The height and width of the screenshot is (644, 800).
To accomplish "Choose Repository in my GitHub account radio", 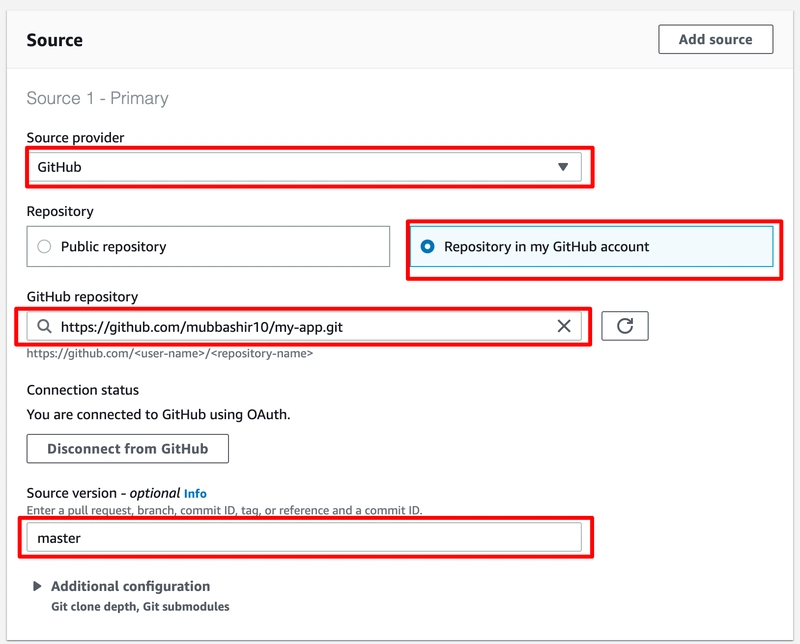I will coord(428,246).
